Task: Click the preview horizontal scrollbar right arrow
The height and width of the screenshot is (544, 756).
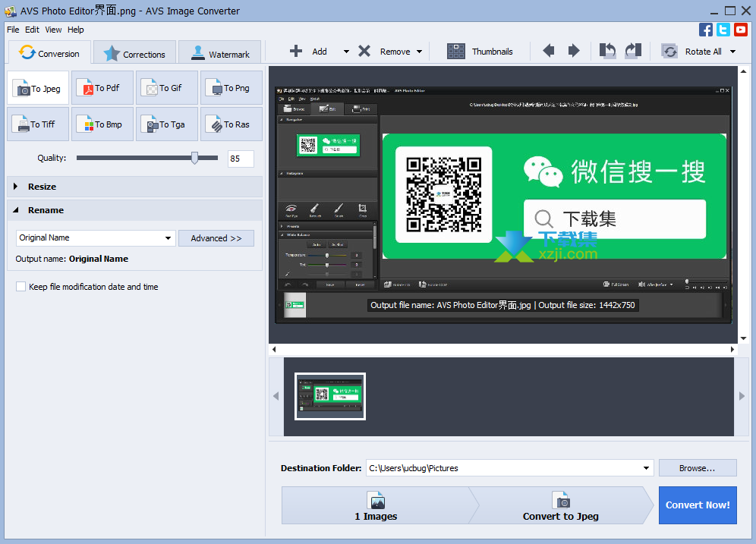Action: point(732,349)
